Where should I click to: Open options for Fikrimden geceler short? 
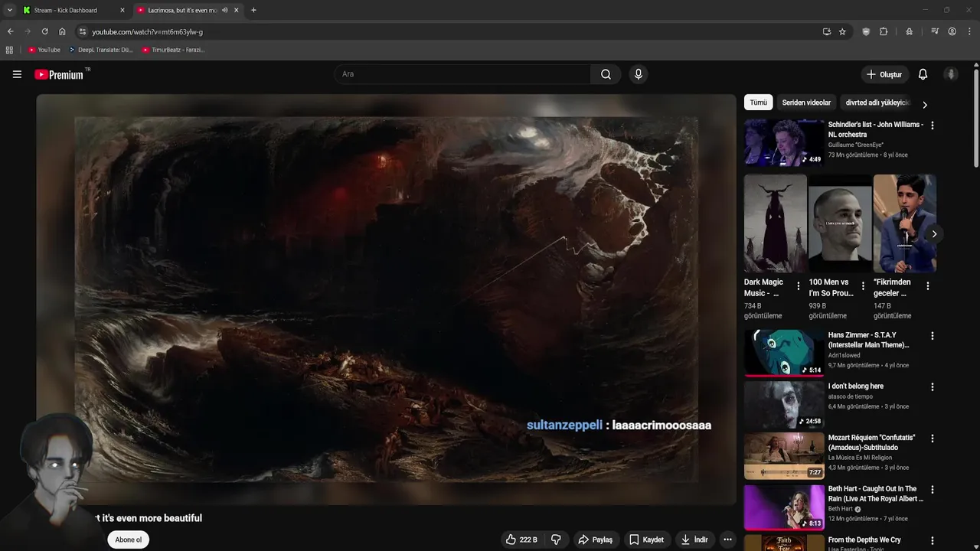[927, 286]
